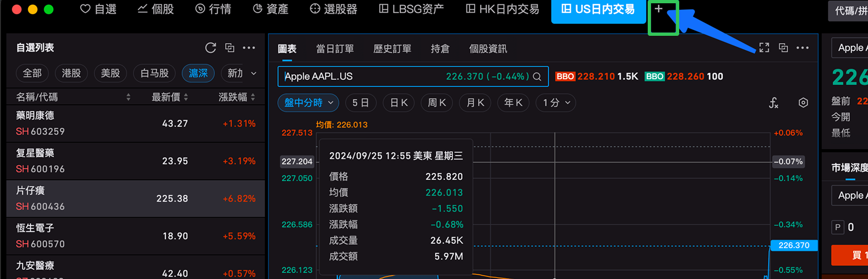The width and height of the screenshot is (868, 279).
Task: Expand the 盤中分時 dropdown
Action: pos(308,103)
